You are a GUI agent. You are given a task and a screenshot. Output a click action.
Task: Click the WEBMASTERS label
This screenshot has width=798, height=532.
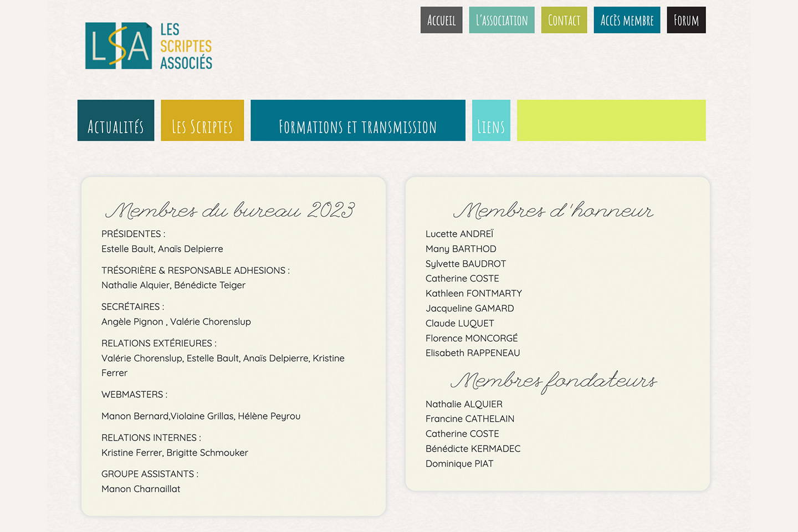(x=134, y=395)
